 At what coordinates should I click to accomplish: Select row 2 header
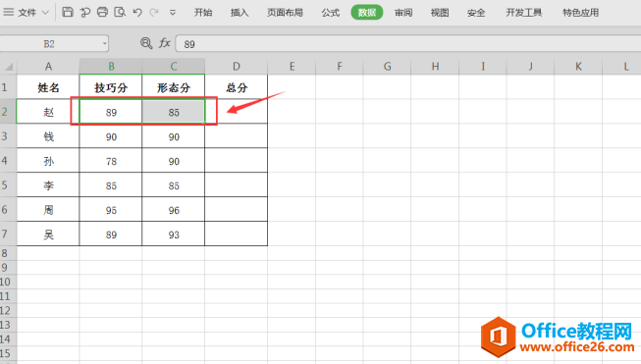pyautogui.click(x=8, y=111)
